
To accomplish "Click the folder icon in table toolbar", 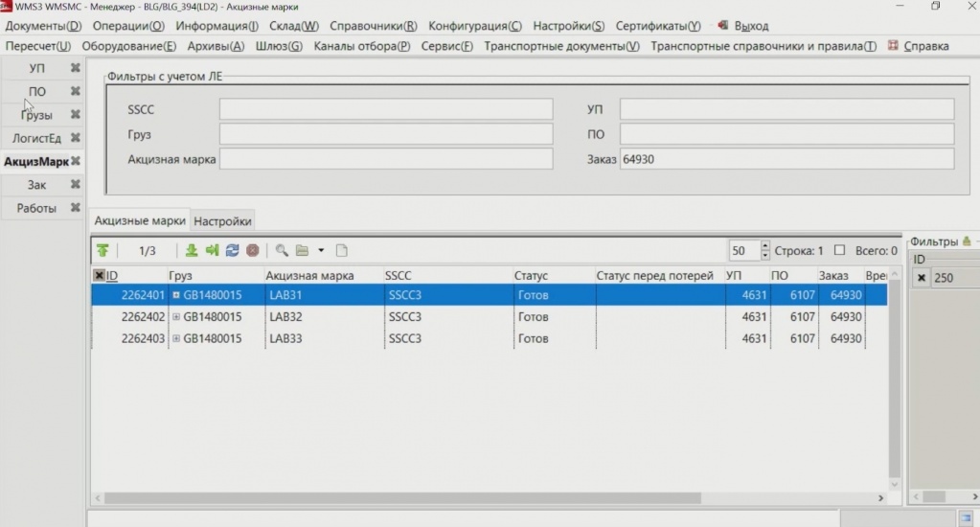I will pos(303,251).
